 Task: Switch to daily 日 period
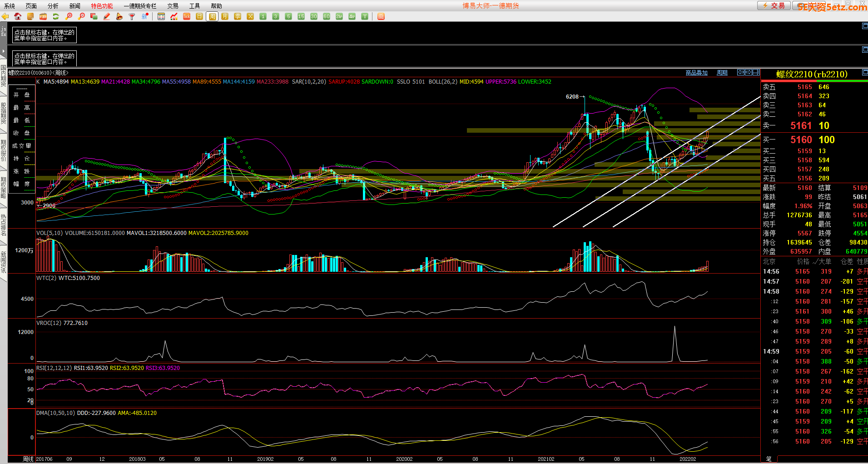tap(199, 16)
